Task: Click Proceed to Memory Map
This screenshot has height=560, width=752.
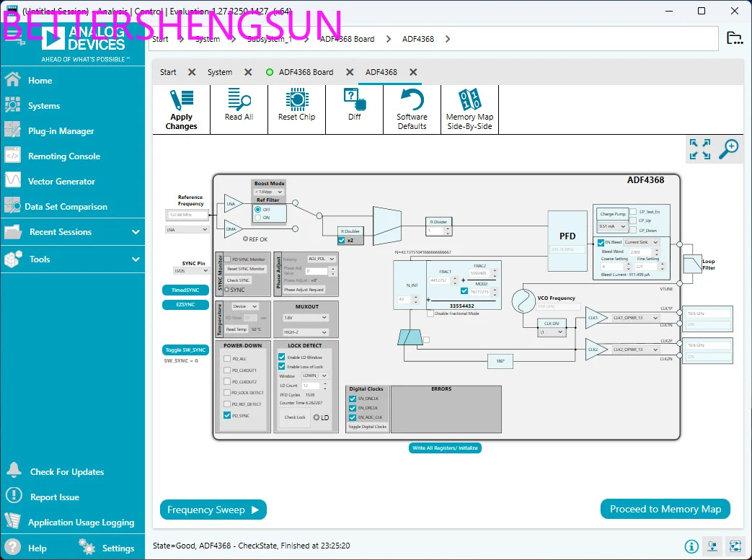Action: pos(665,509)
